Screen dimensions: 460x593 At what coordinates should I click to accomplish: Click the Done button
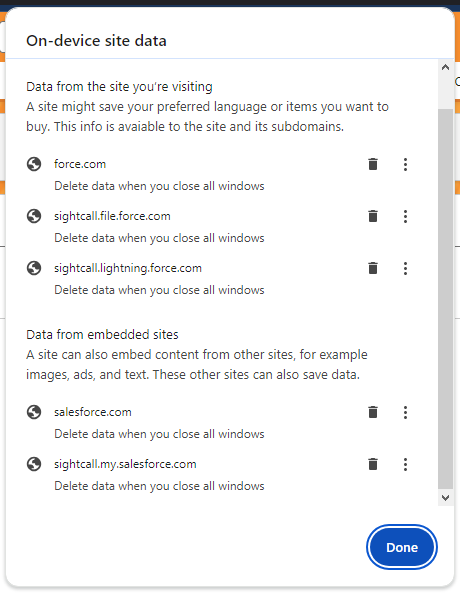[402, 547]
